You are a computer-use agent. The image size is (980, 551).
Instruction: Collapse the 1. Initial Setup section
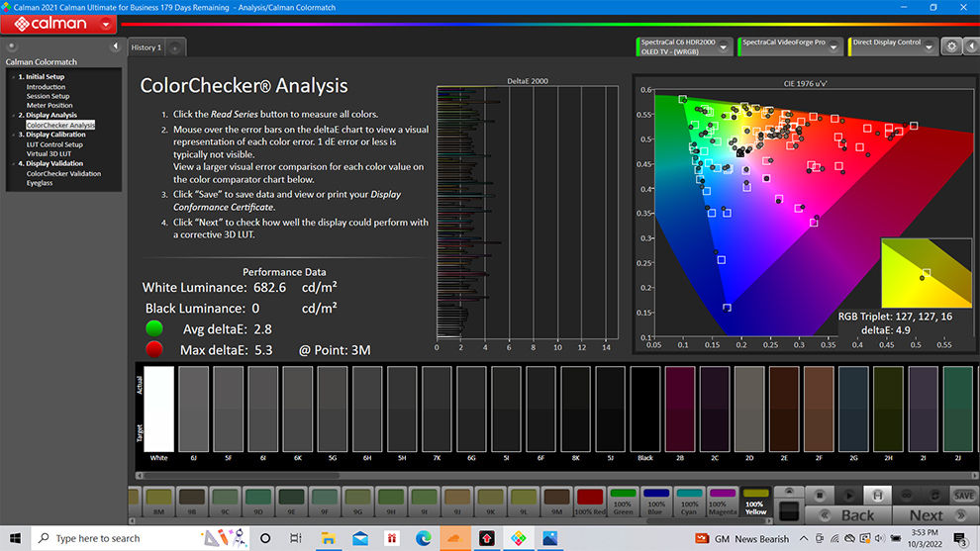click(13, 77)
